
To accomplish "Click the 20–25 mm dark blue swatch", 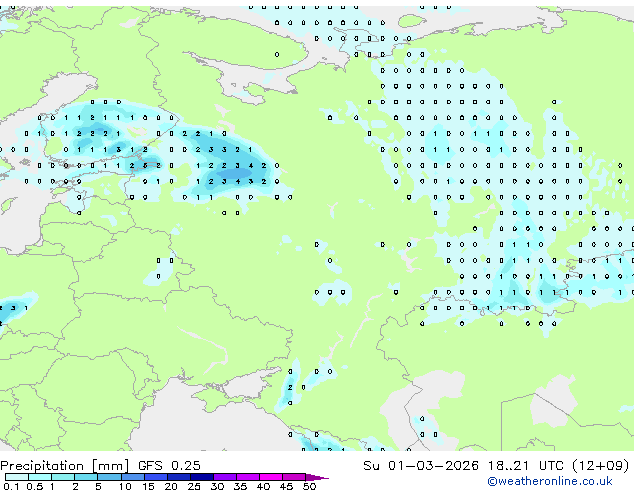I will click(x=179, y=477).
